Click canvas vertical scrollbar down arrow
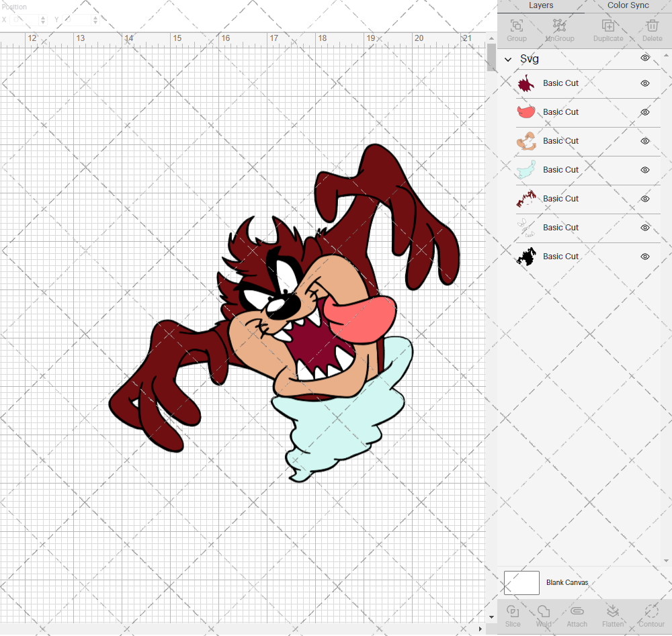Viewport: 672px width, 636px height. click(492, 617)
